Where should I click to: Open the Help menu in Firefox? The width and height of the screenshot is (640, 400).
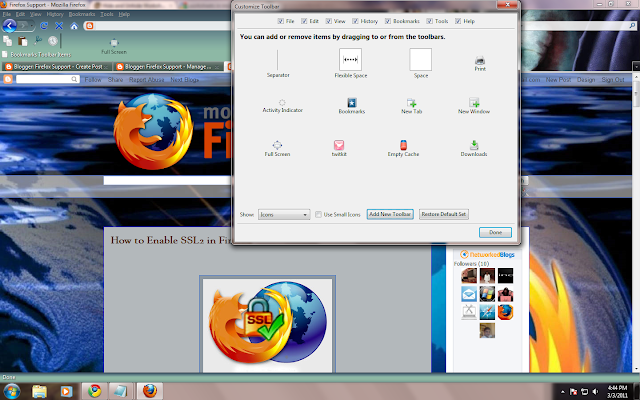pos(124,14)
